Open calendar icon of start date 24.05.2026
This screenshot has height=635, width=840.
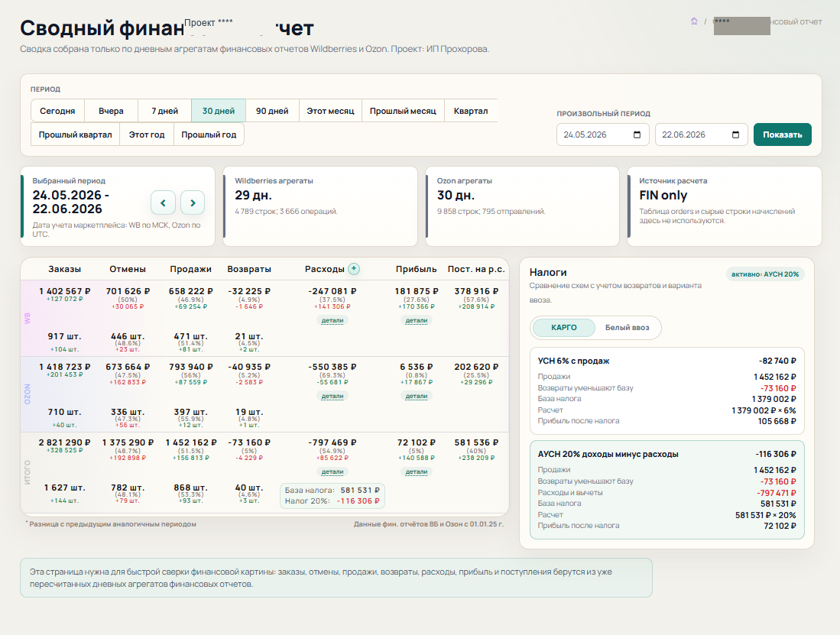coord(637,135)
